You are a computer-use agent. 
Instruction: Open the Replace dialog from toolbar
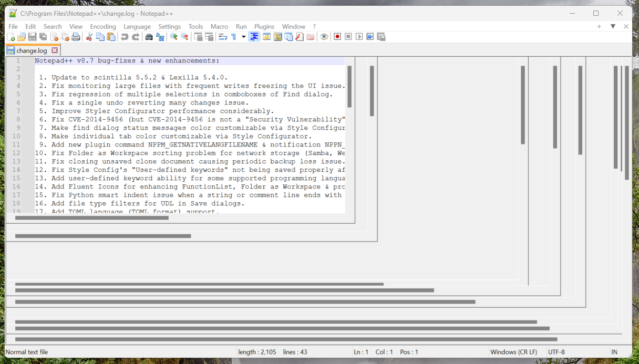pos(160,37)
